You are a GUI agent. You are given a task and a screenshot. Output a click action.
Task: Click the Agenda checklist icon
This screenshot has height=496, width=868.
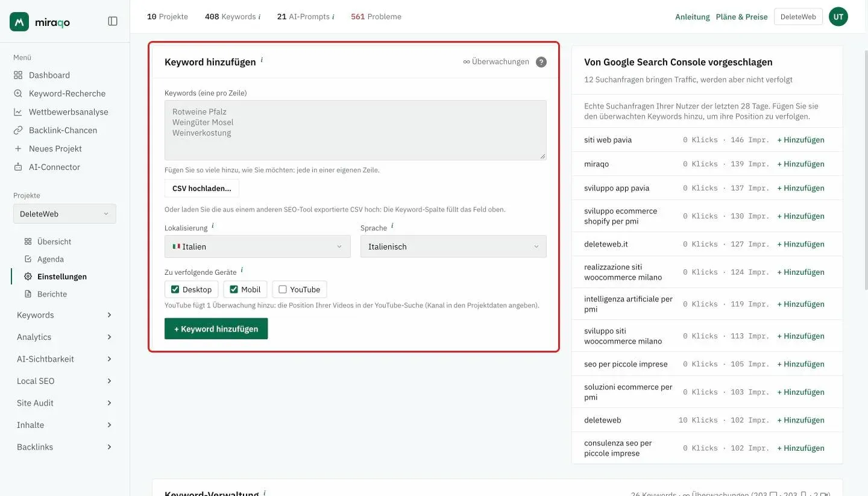point(28,259)
